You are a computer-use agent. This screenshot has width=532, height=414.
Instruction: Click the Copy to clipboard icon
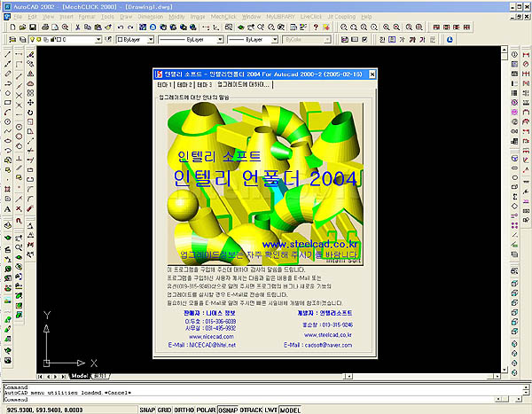pos(88,27)
